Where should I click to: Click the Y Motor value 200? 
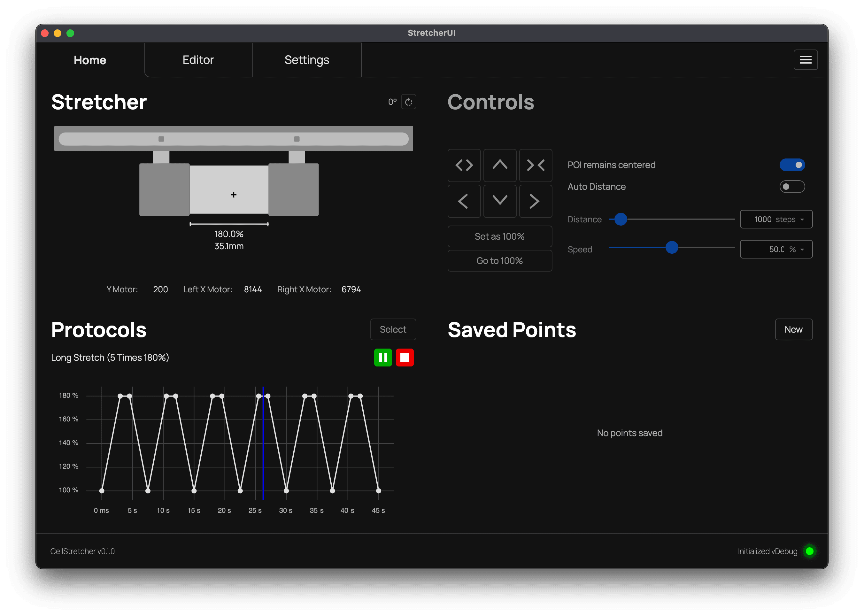click(160, 289)
